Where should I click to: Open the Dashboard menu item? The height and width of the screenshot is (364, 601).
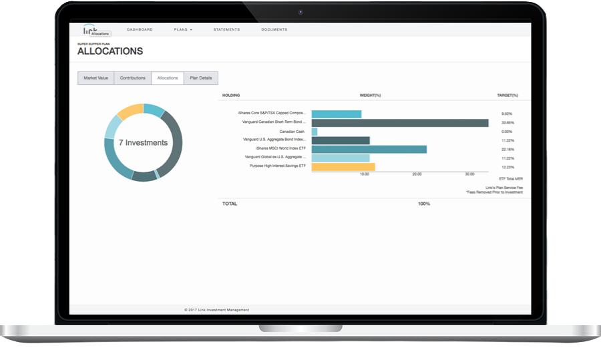click(140, 29)
